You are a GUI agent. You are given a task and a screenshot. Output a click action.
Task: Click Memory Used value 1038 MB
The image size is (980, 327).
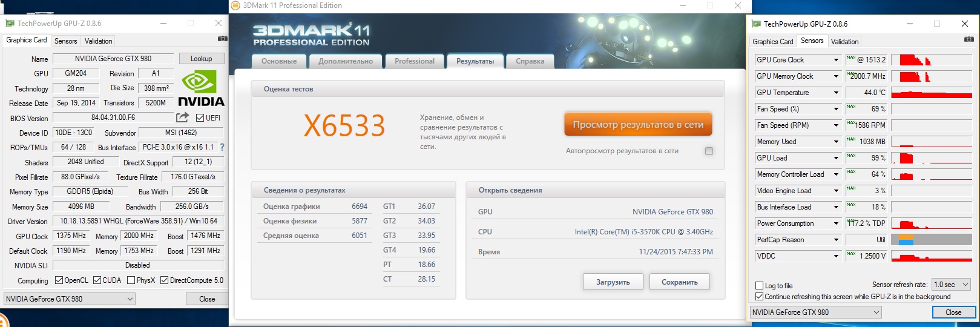click(x=867, y=142)
